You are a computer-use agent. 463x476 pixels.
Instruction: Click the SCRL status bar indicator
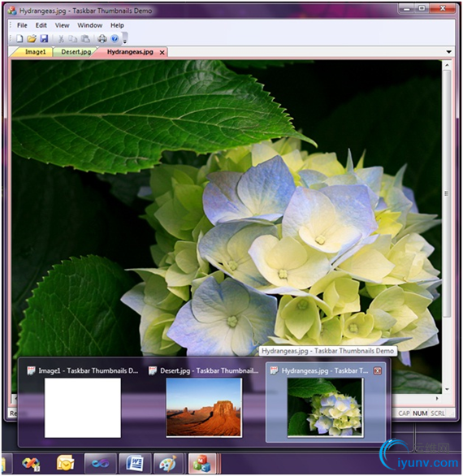click(438, 413)
